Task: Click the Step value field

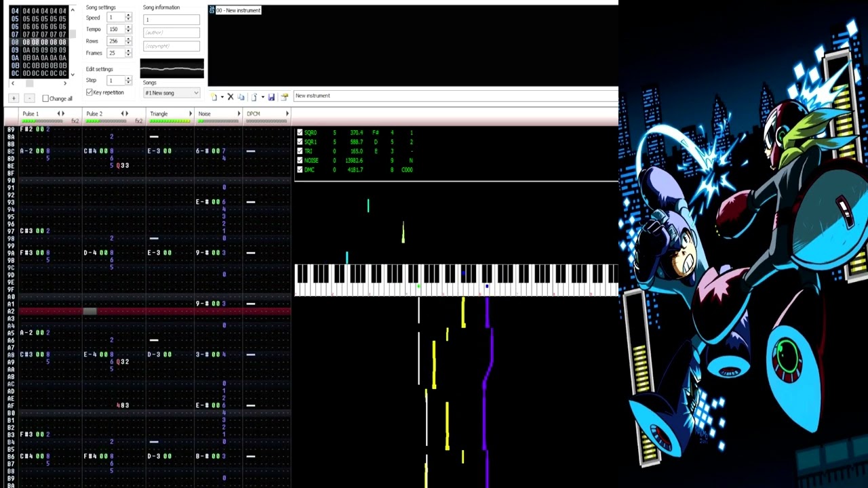Action: tap(115, 80)
